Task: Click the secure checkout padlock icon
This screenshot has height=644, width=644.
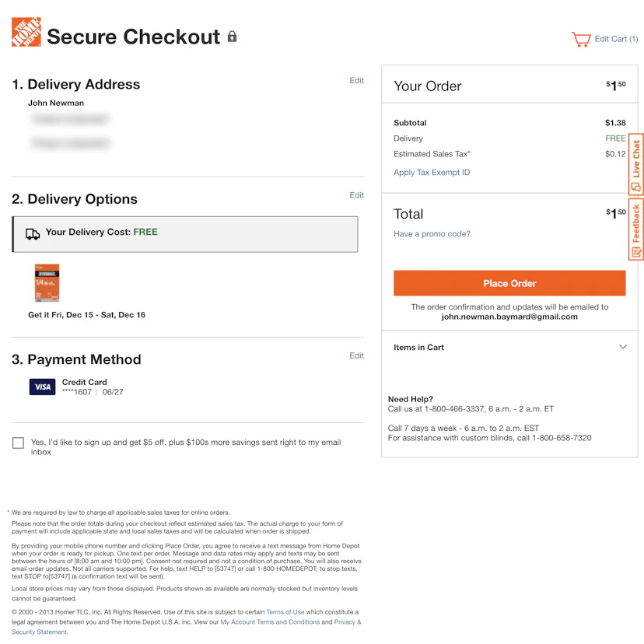Action: coord(232,36)
